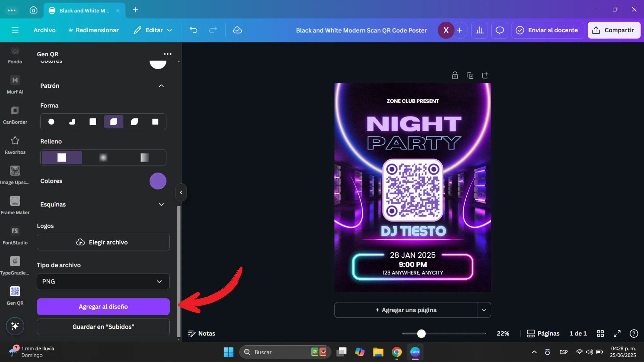This screenshot has width=644, height=362.
Task: Open the CanBorder app
Action: 15,115
